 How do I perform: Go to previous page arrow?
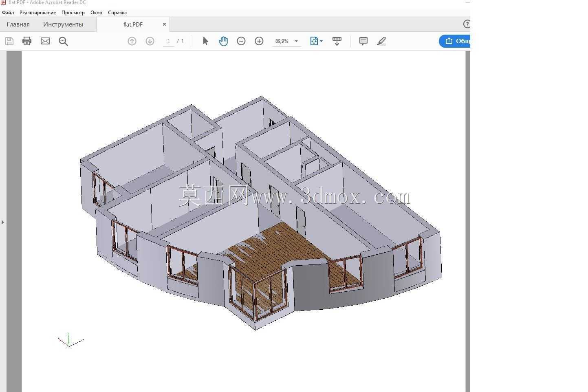(x=132, y=41)
